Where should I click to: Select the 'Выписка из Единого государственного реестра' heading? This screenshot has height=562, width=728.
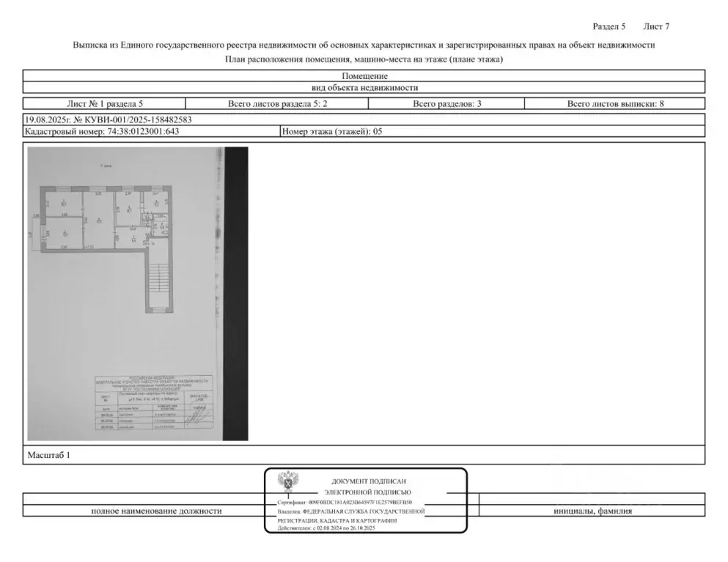click(x=364, y=45)
